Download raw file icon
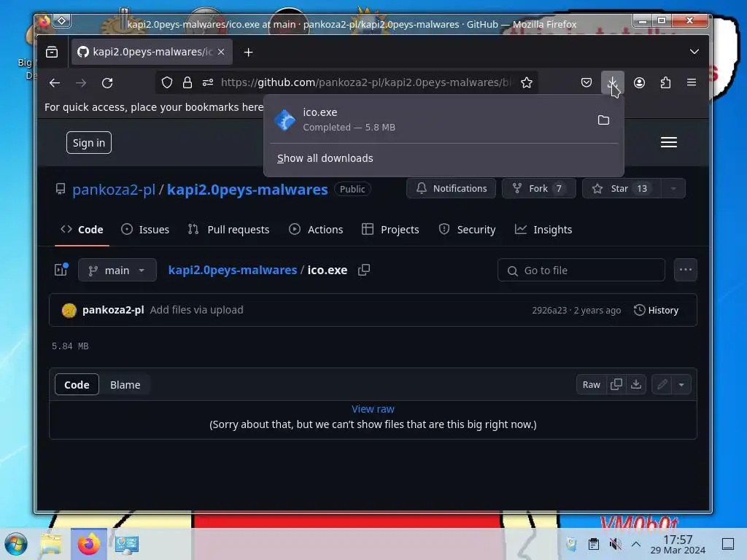Viewport: 747px width, 560px height. (x=636, y=385)
